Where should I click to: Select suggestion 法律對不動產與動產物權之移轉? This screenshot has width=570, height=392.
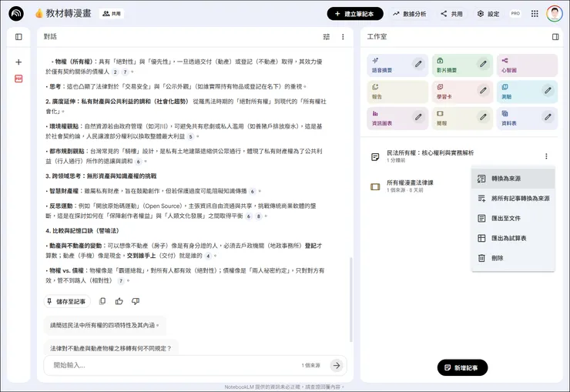pyautogui.click(x=111, y=348)
